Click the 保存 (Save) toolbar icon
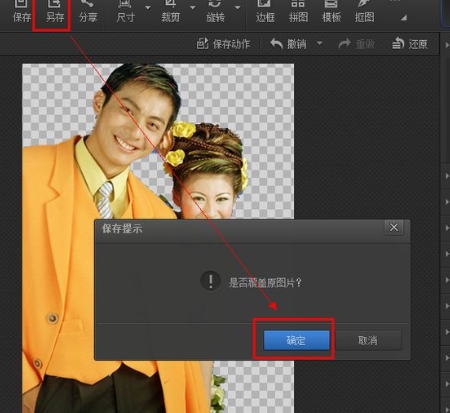Viewport: 450px width, 413px height. (22, 12)
